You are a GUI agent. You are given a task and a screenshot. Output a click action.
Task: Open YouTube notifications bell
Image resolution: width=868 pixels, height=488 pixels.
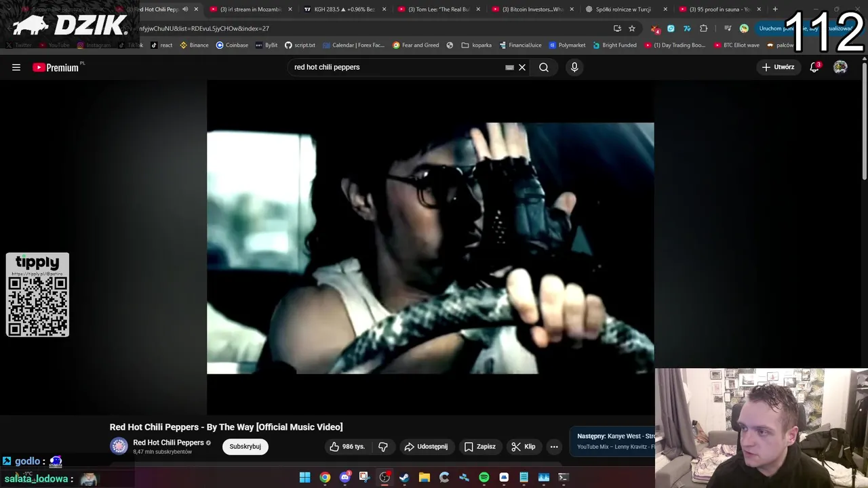[814, 67]
